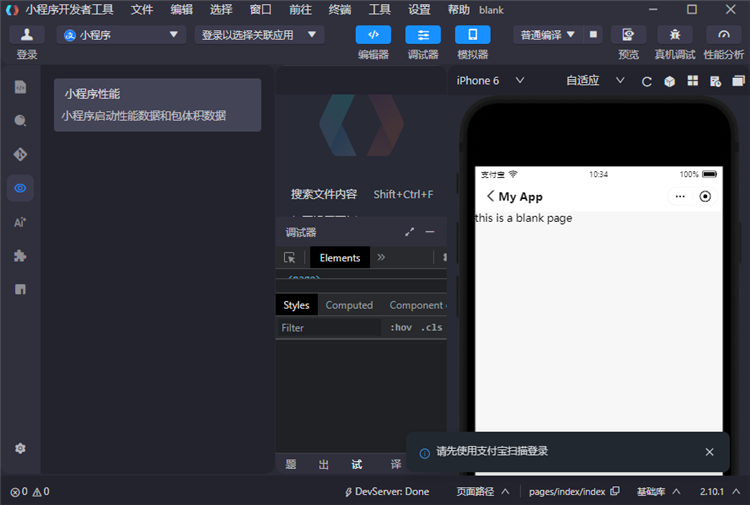The image size is (750, 505).
Task: Click the Filter styles input field
Action: 328,328
